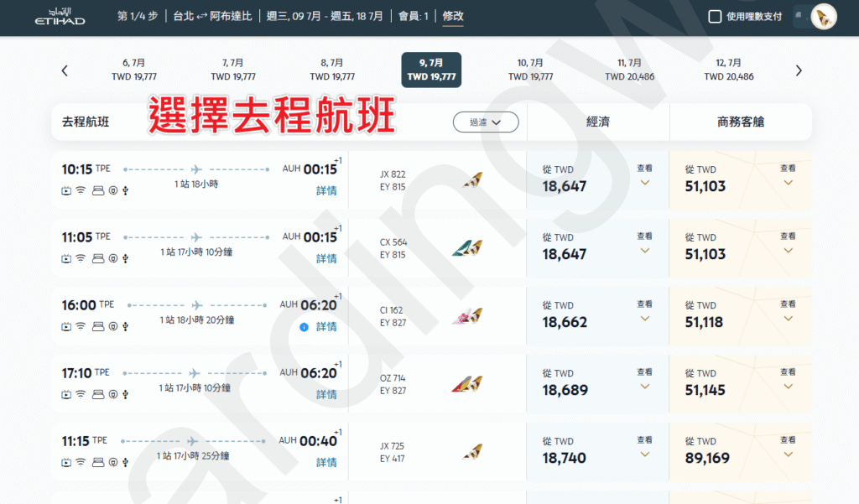Open 詳情 for the 17:10 flight
The height and width of the screenshot is (504, 859).
(326, 394)
